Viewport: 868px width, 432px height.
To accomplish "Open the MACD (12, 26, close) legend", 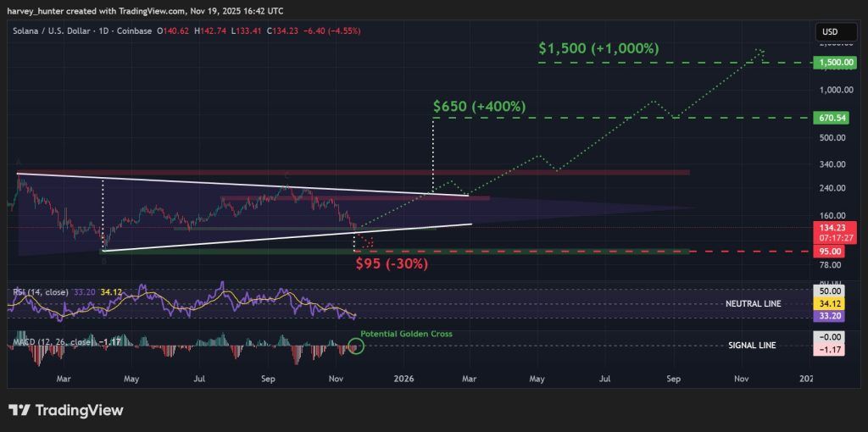I will (x=53, y=342).
